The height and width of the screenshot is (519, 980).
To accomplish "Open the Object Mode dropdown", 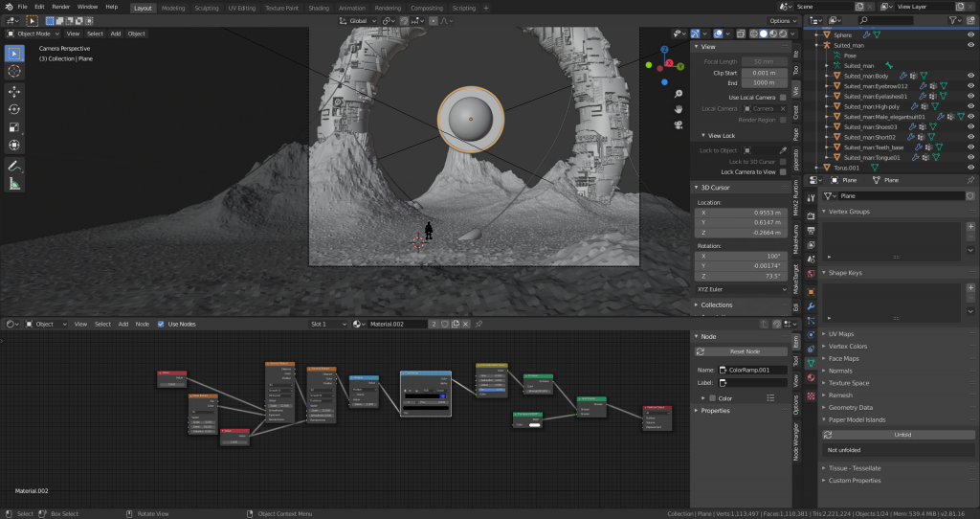I will [x=33, y=34].
